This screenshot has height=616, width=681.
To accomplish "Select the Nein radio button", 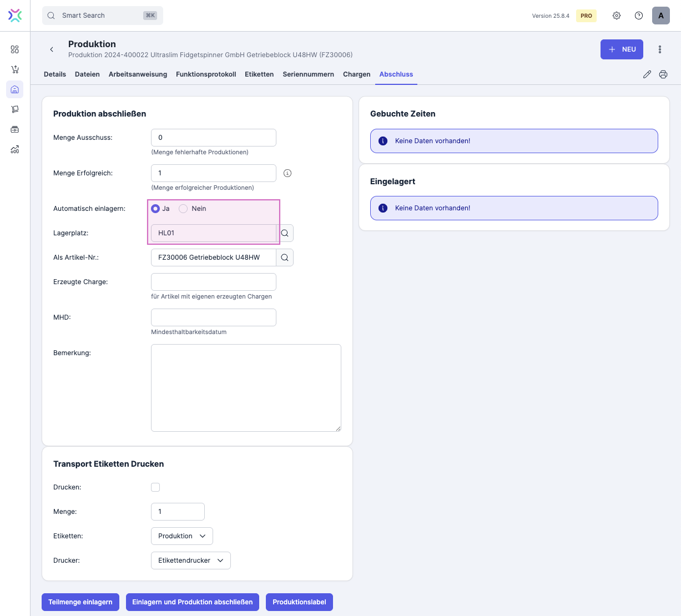I will click(x=183, y=209).
